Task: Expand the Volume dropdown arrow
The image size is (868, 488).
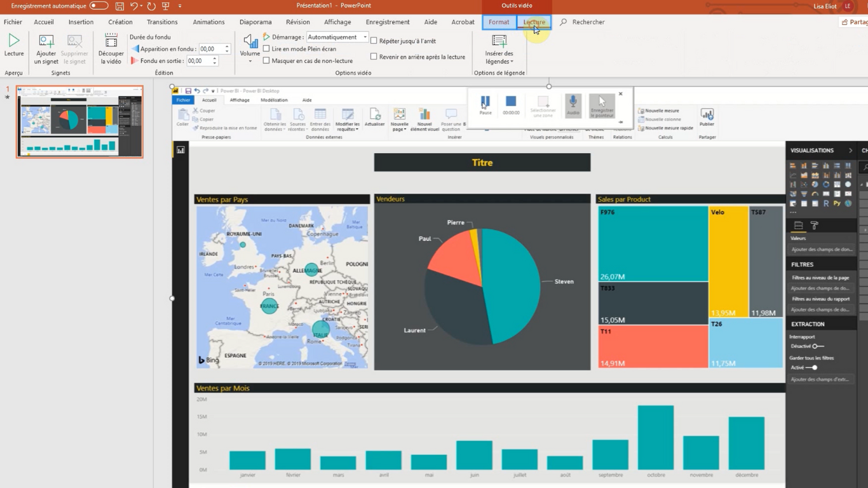Action: [250, 62]
